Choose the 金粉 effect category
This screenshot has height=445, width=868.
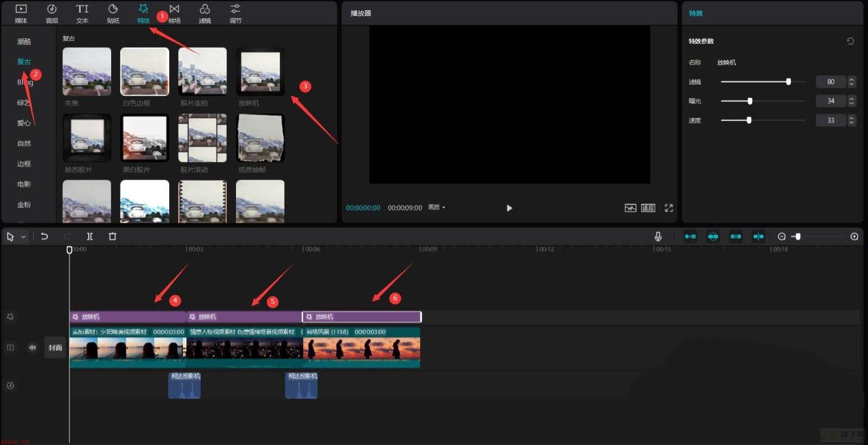tap(24, 205)
